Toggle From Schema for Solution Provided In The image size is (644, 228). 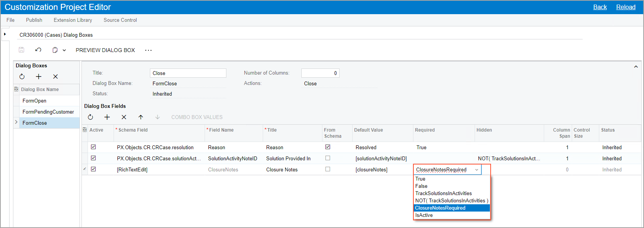tap(328, 158)
